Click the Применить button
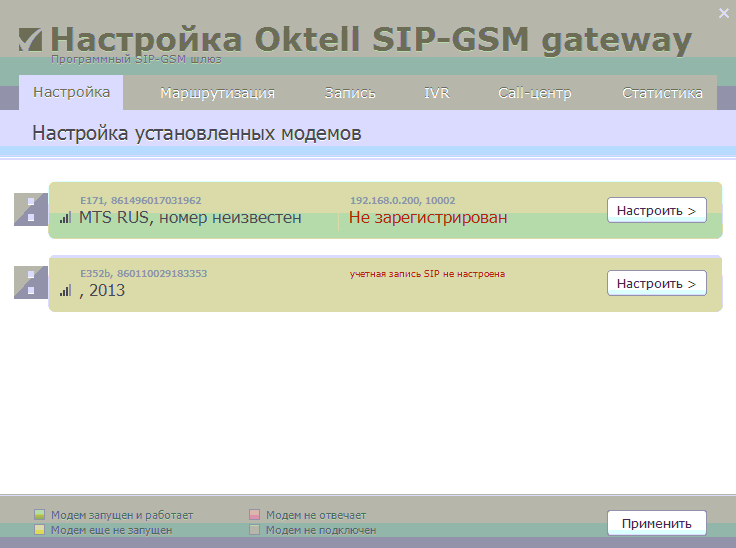Image resolution: width=736 pixels, height=548 pixels. coord(657,523)
